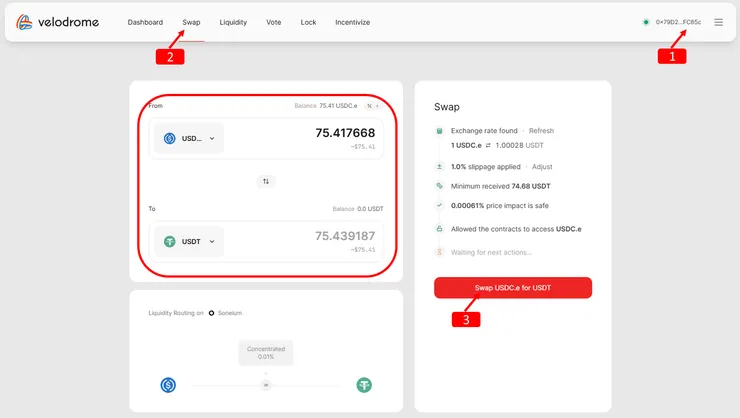Open the Lock page
740x418 pixels.
coord(308,22)
